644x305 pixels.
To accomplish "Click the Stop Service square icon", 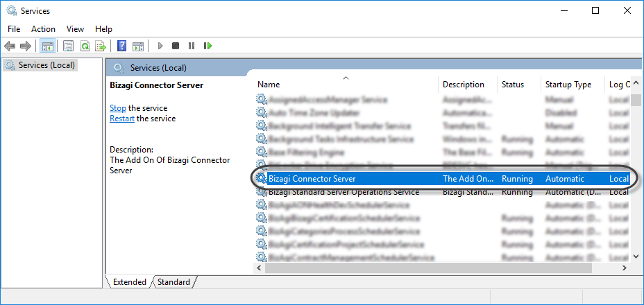I will click(176, 46).
